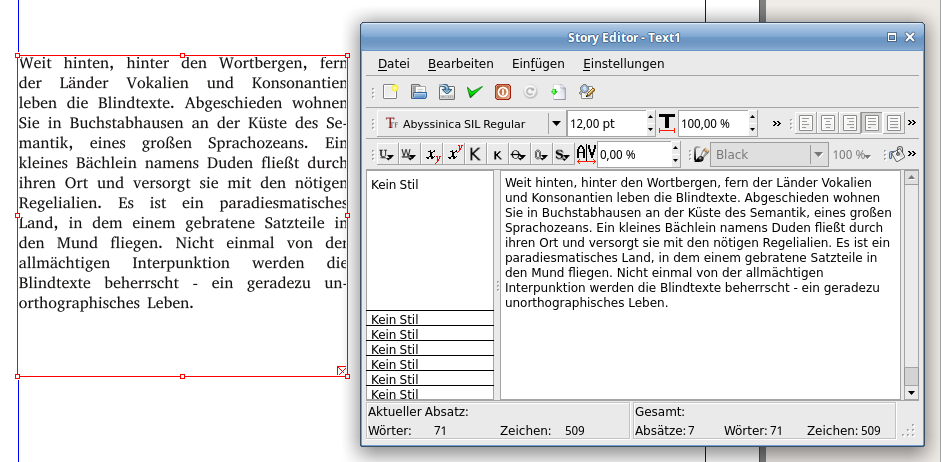
Task: Toggle subscript formatting
Action: pos(432,155)
